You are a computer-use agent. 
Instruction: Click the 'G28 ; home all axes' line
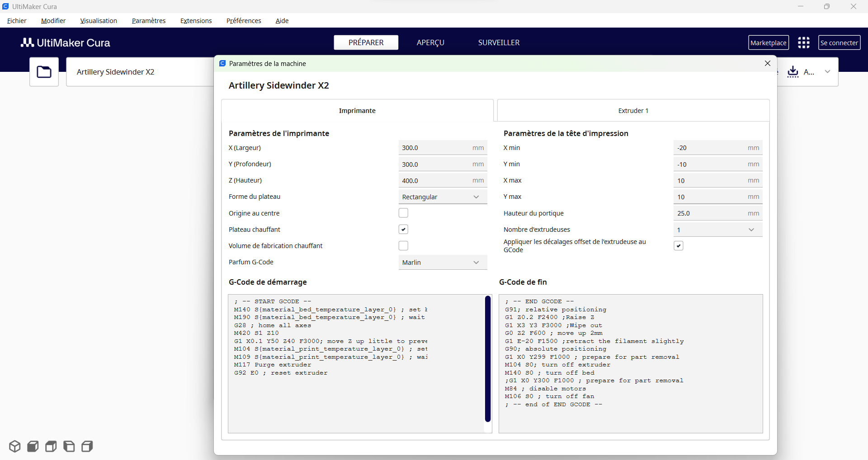(273, 325)
